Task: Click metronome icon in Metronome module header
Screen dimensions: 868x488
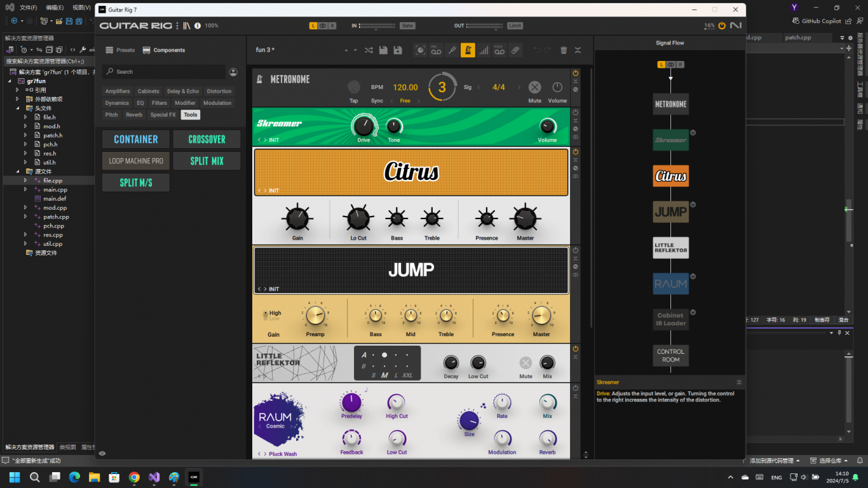Action: (260, 79)
